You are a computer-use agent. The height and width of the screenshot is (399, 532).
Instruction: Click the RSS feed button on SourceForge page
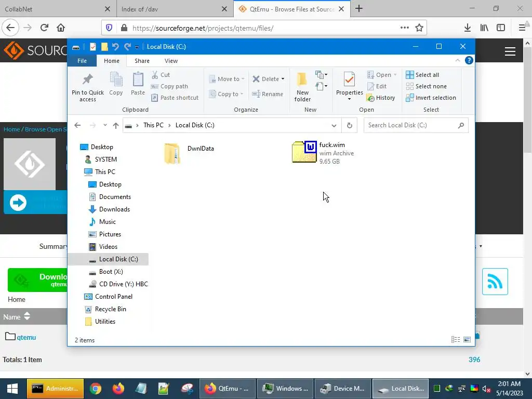click(x=495, y=282)
